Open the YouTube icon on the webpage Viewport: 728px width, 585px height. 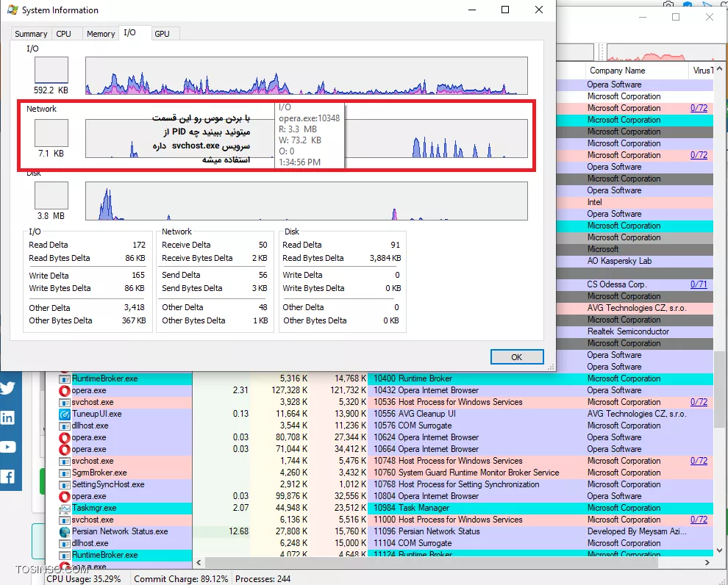pyautogui.click(x=8, y=447)
